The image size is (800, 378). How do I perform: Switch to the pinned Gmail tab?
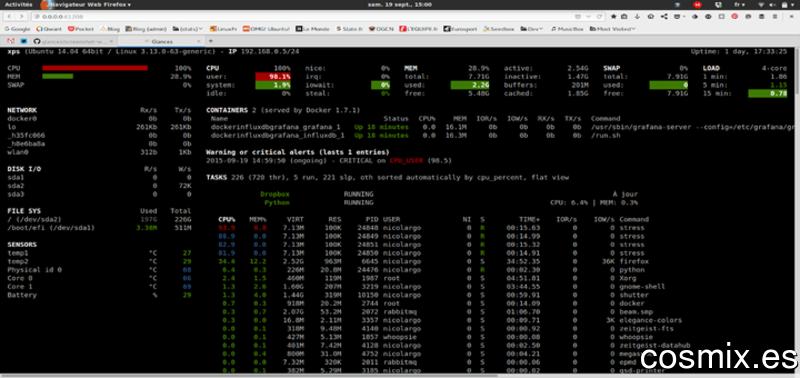tap(11, 41)
